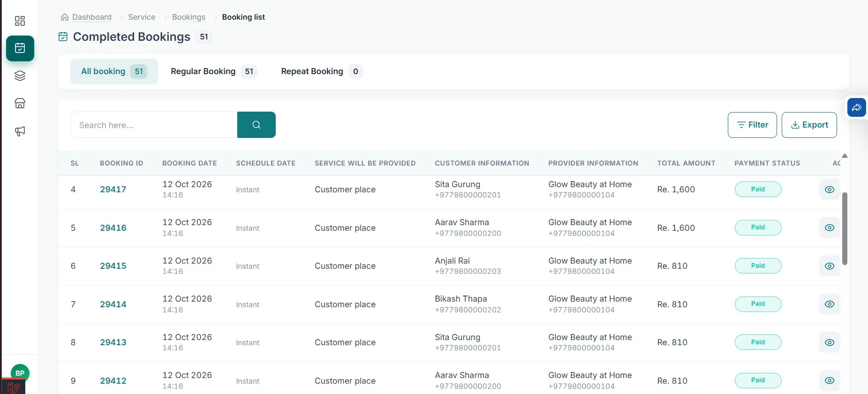Click Paid status badge for booking 29415
The image size is (868, 394).
(x=758, y=265)
